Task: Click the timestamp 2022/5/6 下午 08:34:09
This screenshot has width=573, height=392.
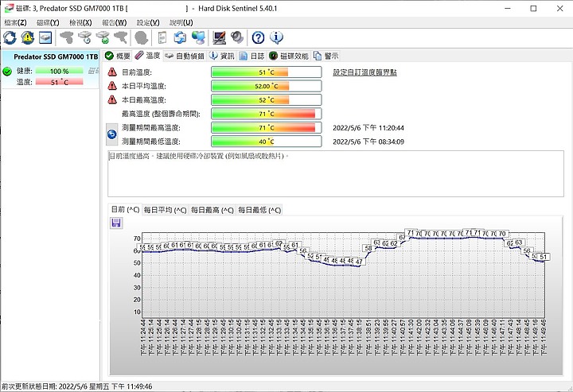Action: [x=368, y=142]
